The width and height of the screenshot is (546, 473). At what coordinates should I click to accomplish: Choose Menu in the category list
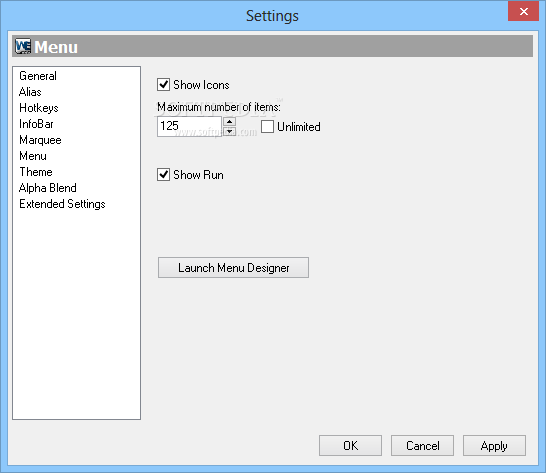point(33,156)
